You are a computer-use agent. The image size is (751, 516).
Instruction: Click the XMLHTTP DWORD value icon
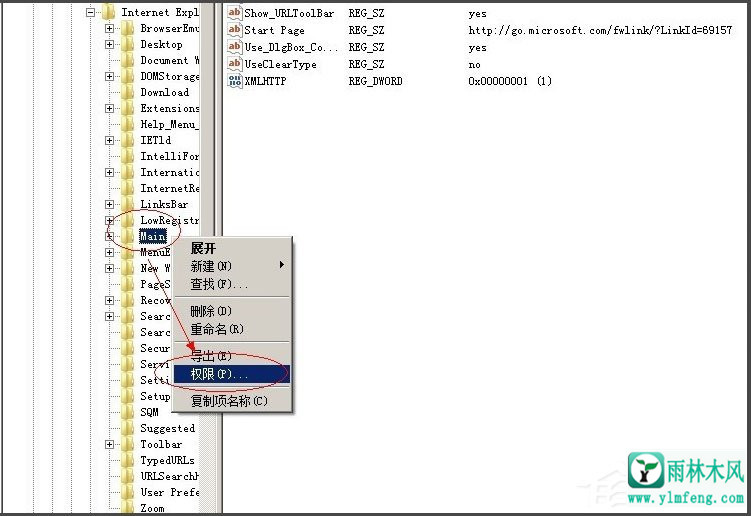click(x=234, y=80)
